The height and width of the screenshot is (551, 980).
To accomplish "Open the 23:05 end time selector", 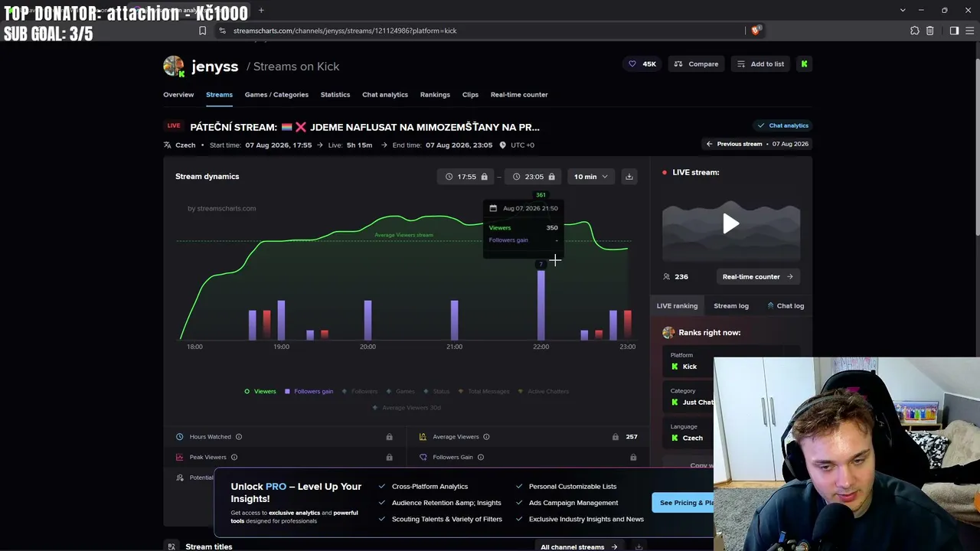I will (x=533, y=177).
